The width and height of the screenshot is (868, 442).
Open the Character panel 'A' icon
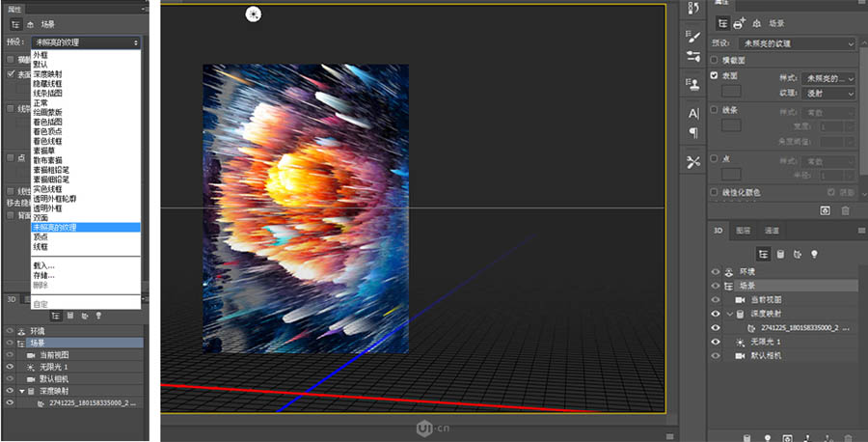point(693,114)
